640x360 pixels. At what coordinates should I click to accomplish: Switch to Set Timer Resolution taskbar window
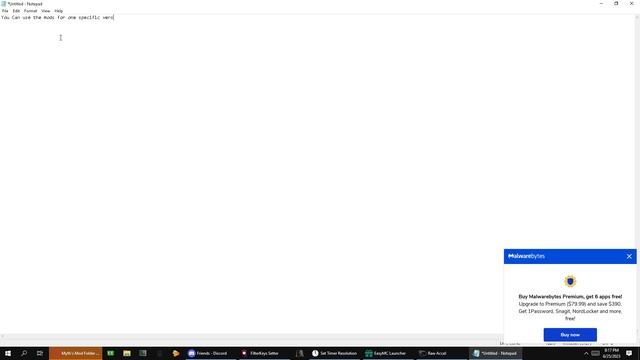point(334,353)
